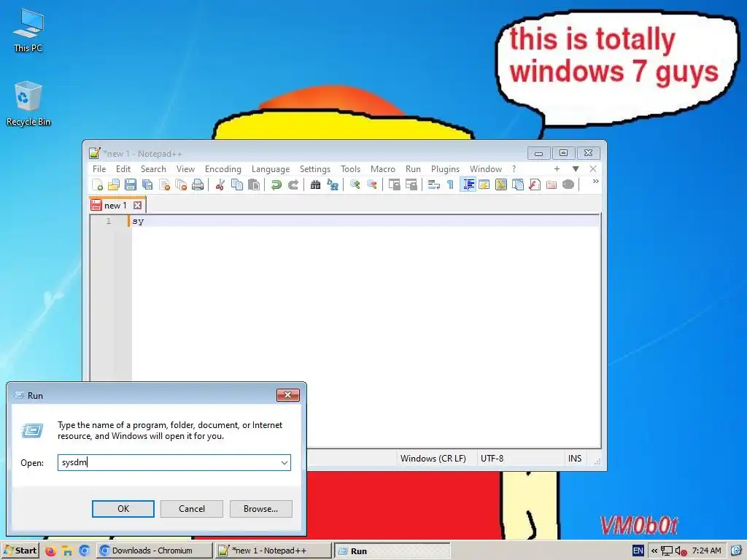The width and height of the screenshot is (747, 560).
Task: Click the Document Map toolbar icon
Action: tap(500, 184)
